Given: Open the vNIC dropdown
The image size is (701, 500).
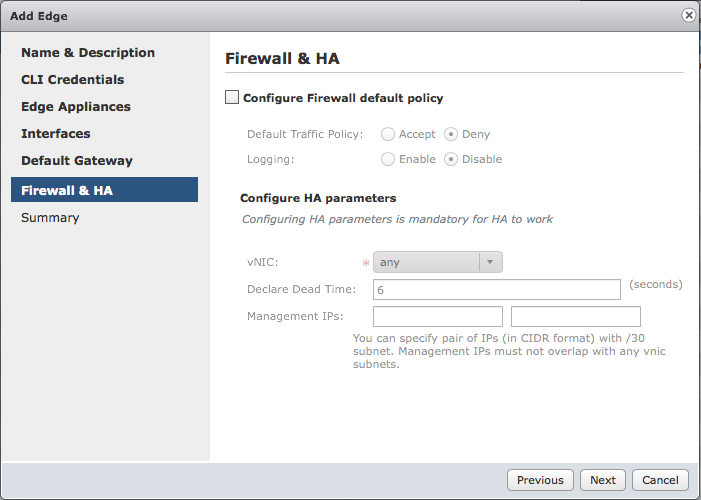Looking at the screenshot, I should click(x=438, y=262).
